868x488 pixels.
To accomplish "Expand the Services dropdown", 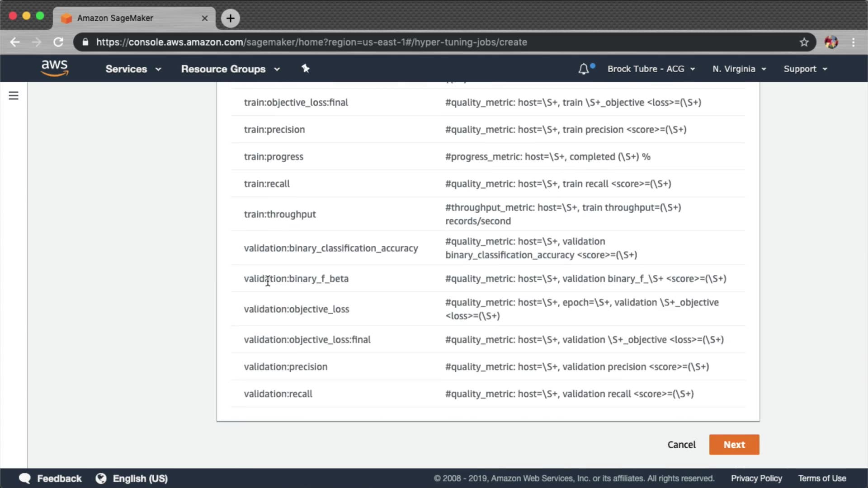I will coord(133,69).
